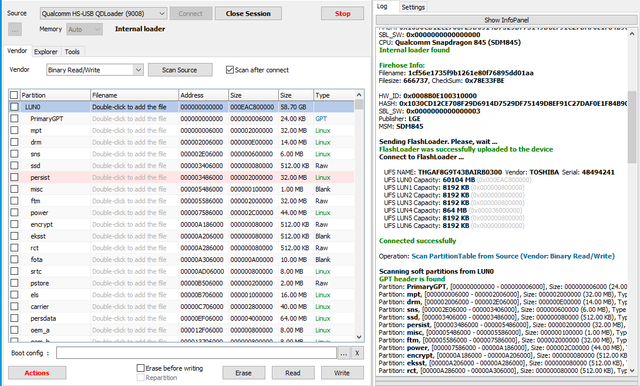Click the Partition column header
640x386 pixels.
tap(55, 95)
